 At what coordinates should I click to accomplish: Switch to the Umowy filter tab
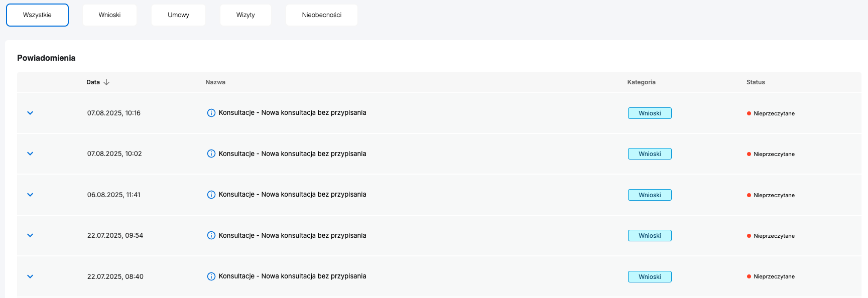click(178, 15)
